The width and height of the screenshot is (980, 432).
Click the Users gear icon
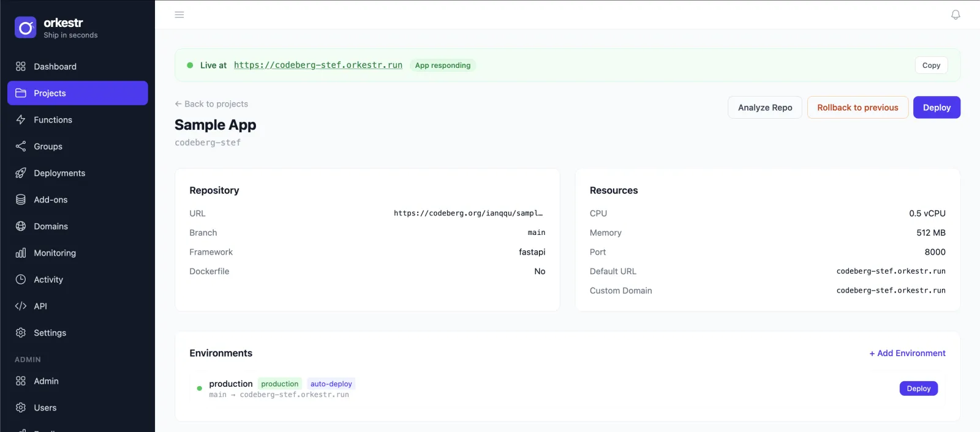click(21, 408)
